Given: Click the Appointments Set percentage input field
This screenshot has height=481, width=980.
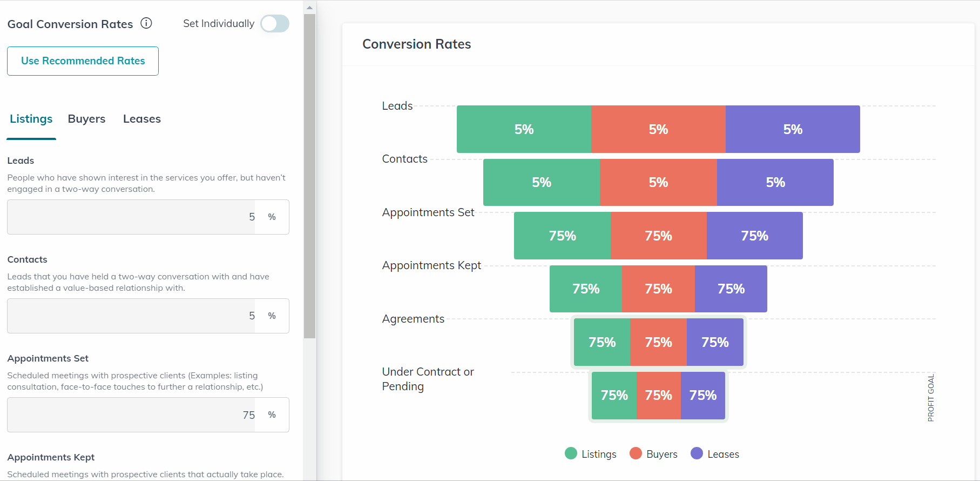Looking at the screenshot, I should pos(148,415).
